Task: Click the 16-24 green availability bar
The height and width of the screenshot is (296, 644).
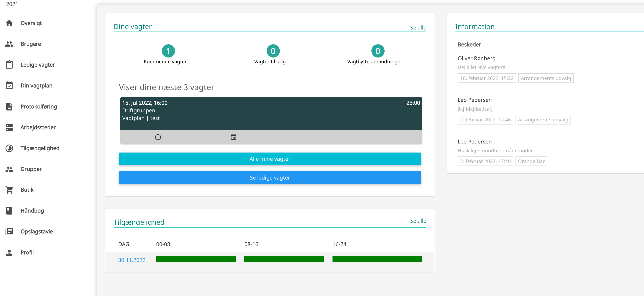Action: (377, 259)
